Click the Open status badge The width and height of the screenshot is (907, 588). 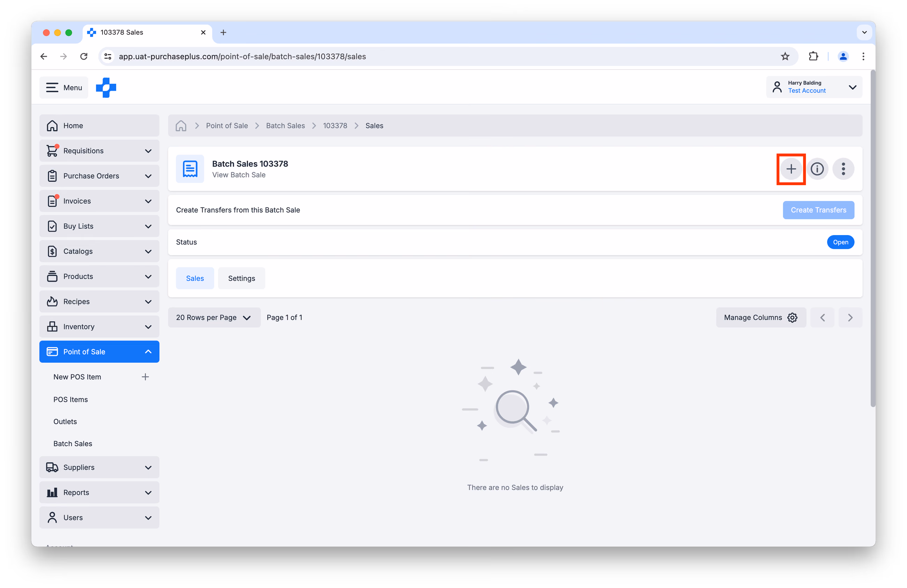840,242
